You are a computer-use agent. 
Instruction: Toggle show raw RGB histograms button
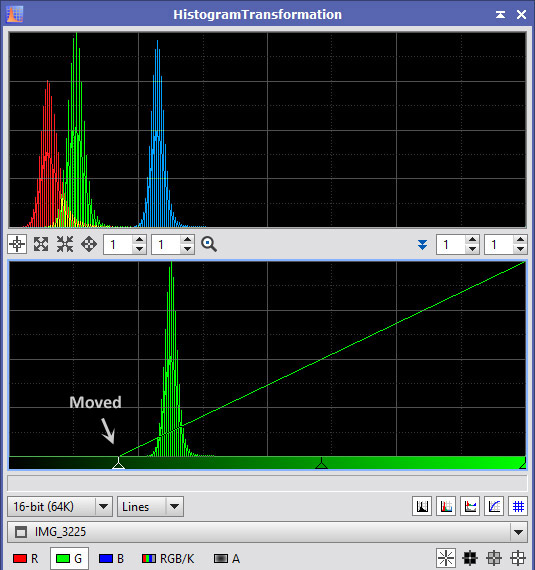446,506
